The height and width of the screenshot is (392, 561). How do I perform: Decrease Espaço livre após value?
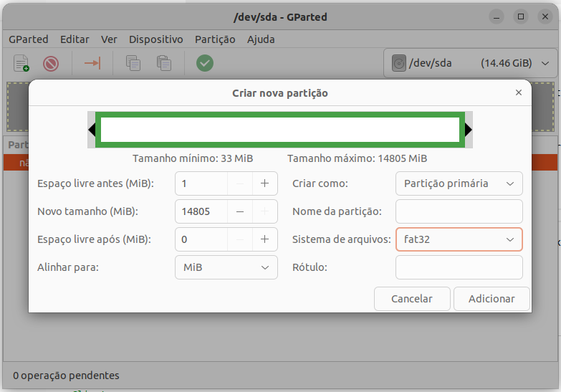click(x=240, y=239)
